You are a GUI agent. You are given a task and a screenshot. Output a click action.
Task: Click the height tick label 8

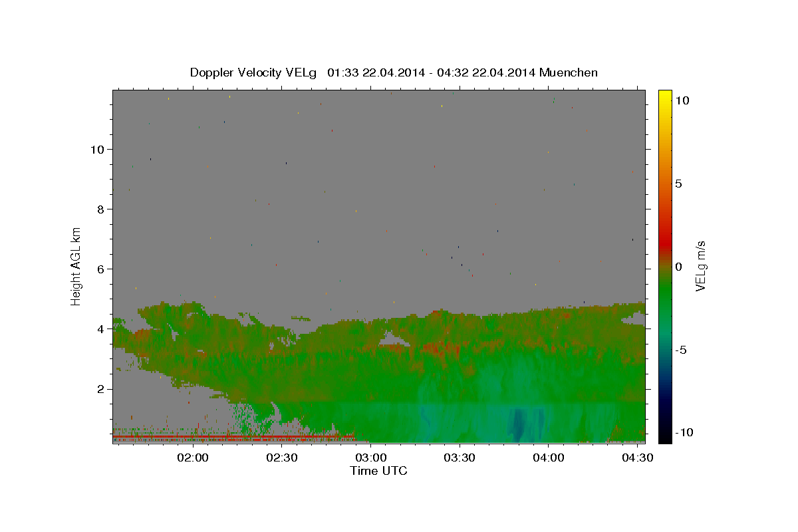tap(101, 209)
